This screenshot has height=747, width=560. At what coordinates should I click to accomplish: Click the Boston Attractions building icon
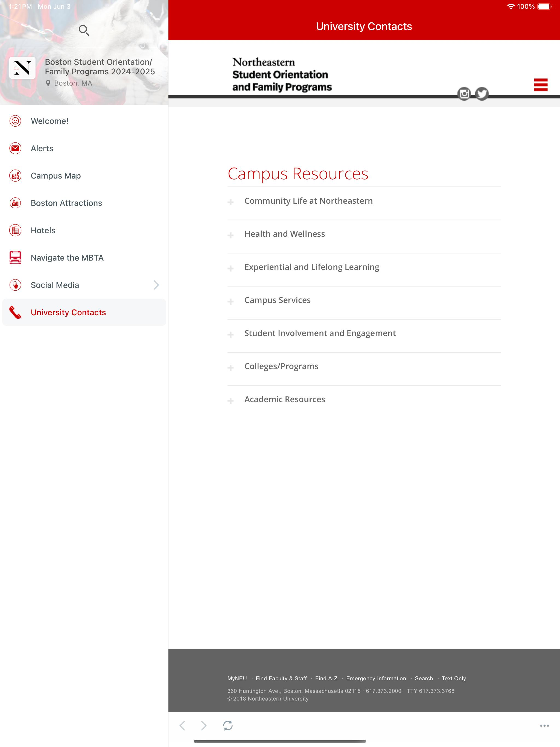15,203
